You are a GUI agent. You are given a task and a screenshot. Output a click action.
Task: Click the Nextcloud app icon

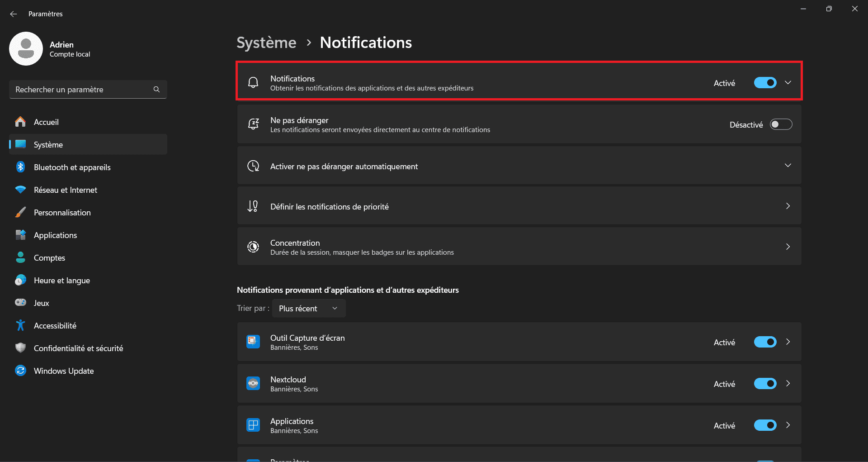[253, 383]
